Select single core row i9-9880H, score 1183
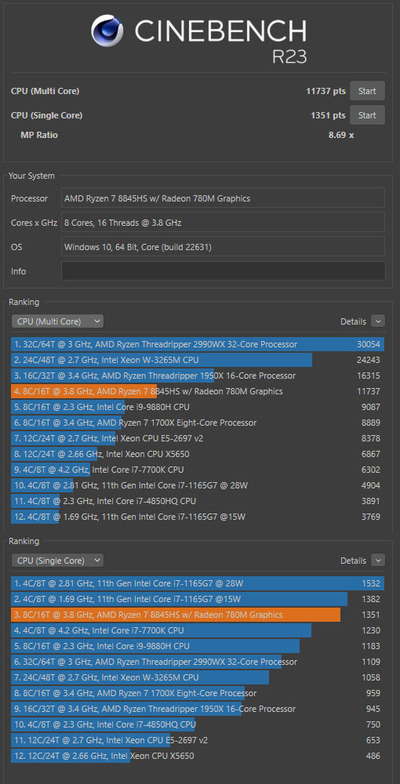 click(x=198, y=646)
